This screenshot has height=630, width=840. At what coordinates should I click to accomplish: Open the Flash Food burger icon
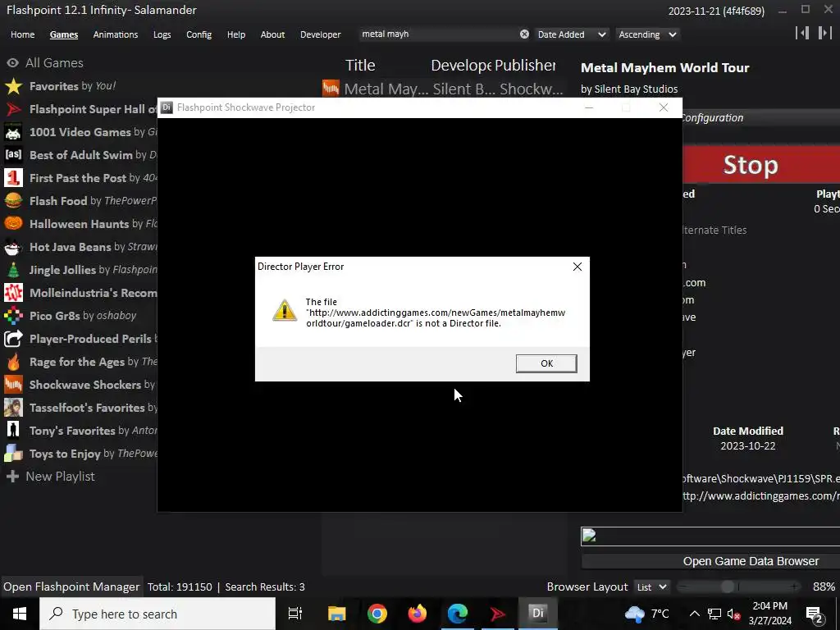tap(13, 201)
